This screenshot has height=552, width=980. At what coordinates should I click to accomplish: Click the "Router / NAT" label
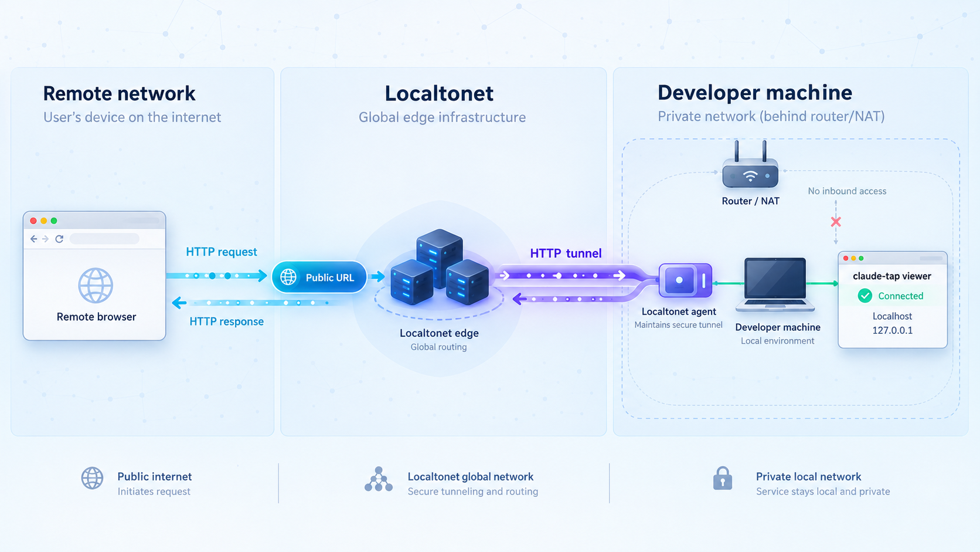pos(751,201)
